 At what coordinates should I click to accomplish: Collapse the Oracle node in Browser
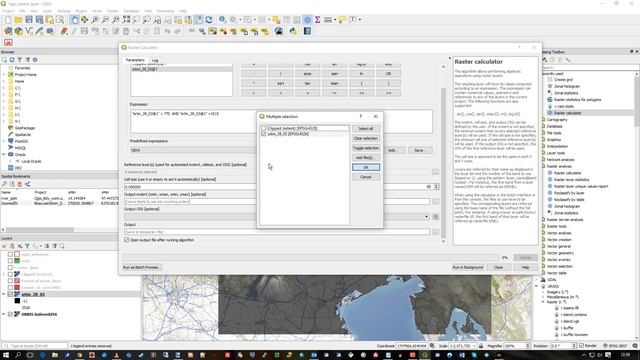click(x=4, y=155)
